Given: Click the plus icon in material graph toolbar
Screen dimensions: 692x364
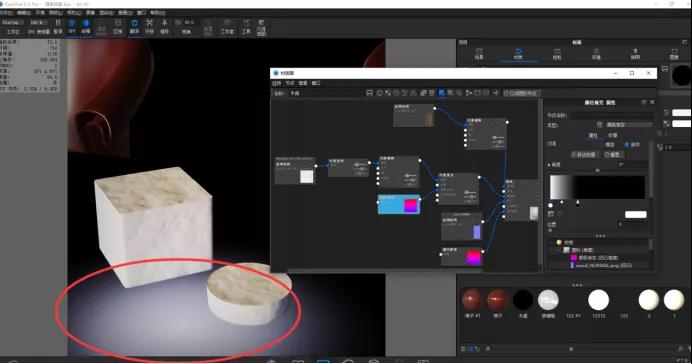Looking at the screenshot, I should [x=496, y=93].
